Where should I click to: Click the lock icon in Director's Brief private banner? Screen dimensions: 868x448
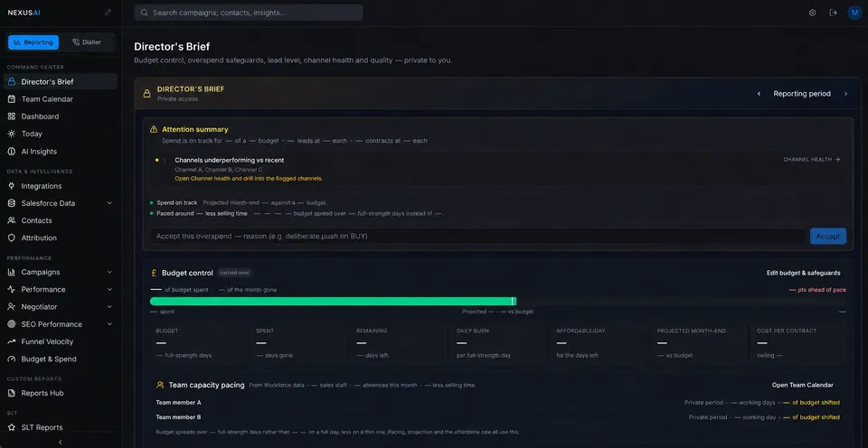coord(146,93)
